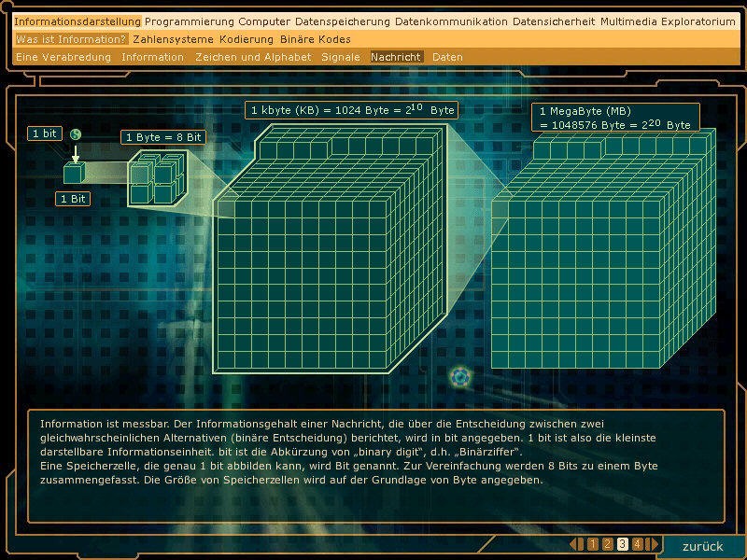Click the single 1 Bit cube
The height and width of the screenshot is (560, 747).
[73, 173]
